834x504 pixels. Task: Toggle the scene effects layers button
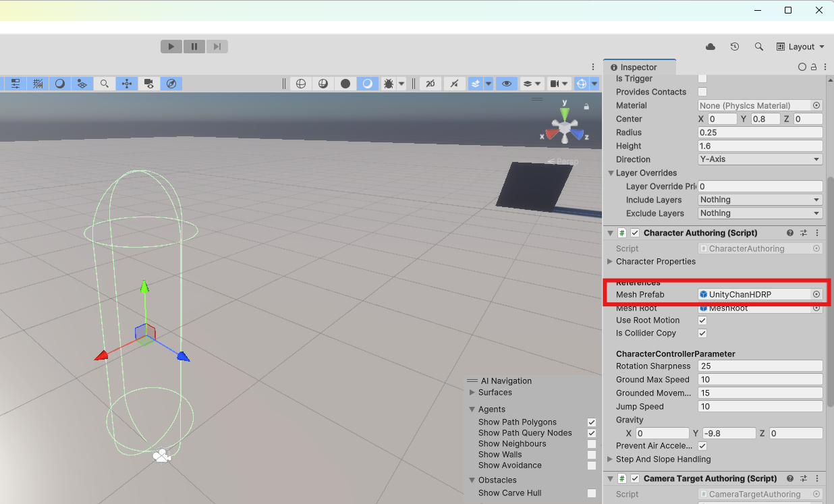point(476,84)
